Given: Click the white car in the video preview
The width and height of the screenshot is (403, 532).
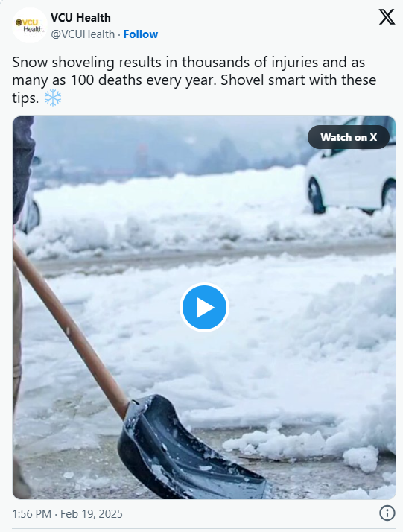Looking at the screenshot, I should point(350,166).
